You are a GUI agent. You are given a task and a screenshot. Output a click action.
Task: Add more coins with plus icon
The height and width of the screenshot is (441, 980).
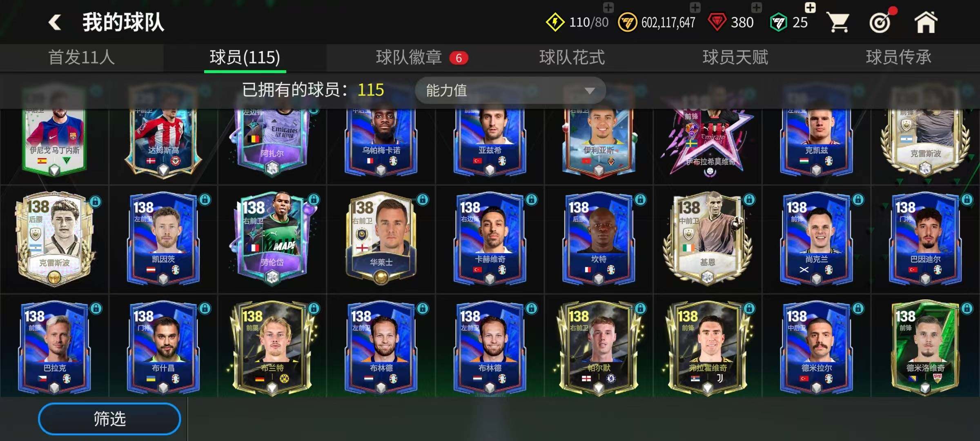(695, 7)
